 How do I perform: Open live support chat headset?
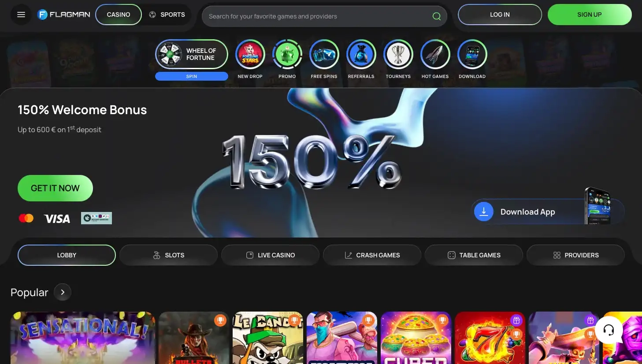(609, 330)
